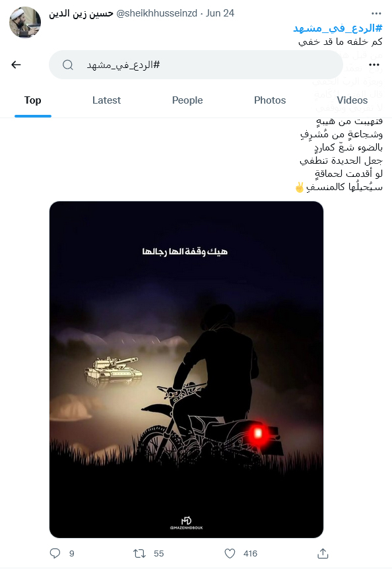Switch to the Latest tab
This screenshot has width=392, height=569.
click(106, 100)
